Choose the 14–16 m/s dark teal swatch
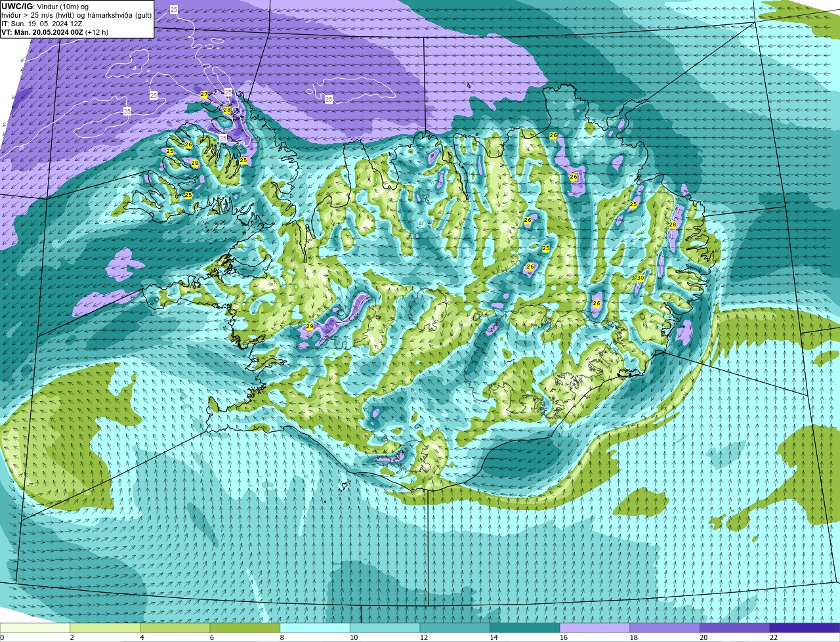 525,628
